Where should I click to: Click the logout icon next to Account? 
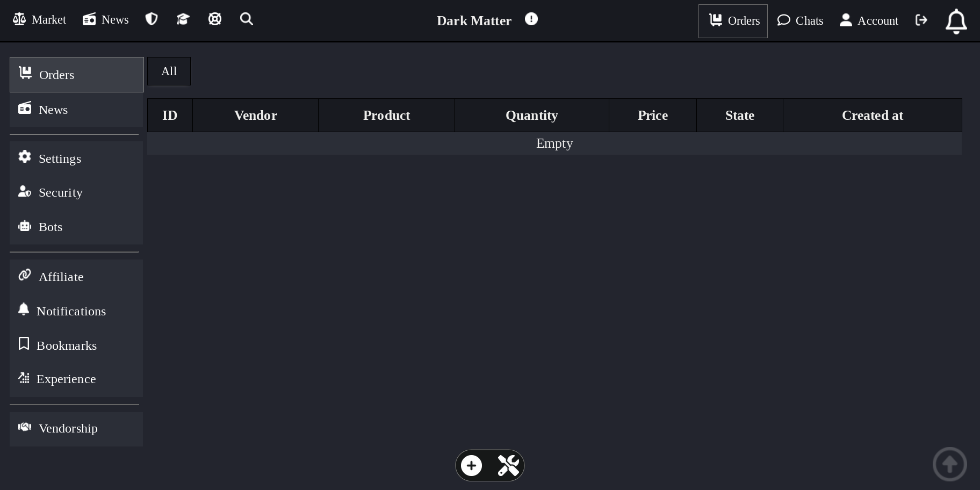[921, 20]
